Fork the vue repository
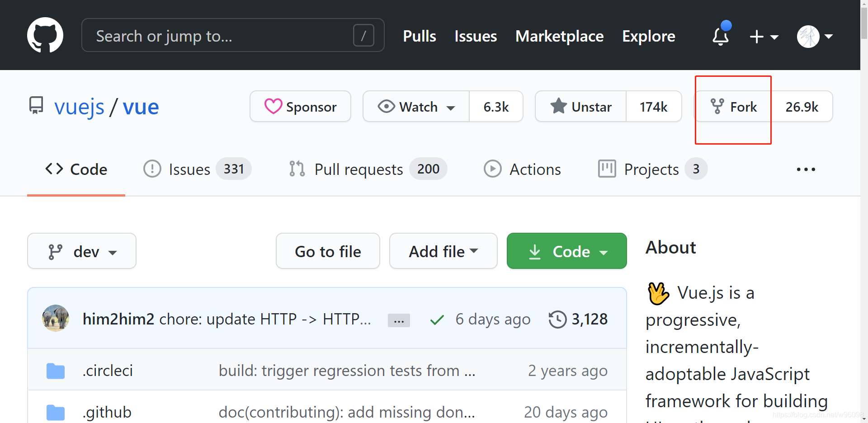 733,106
